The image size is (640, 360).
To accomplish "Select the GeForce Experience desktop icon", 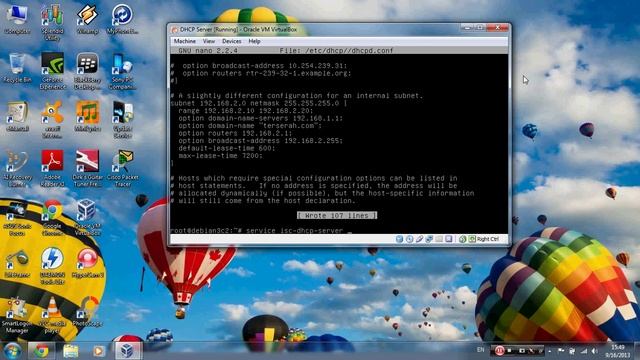I will 52,71.
